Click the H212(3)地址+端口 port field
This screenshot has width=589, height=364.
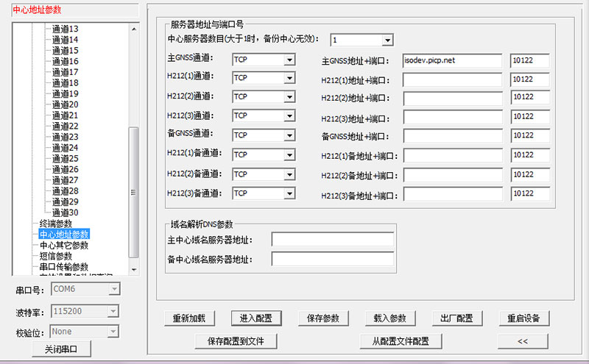(530, 117)
